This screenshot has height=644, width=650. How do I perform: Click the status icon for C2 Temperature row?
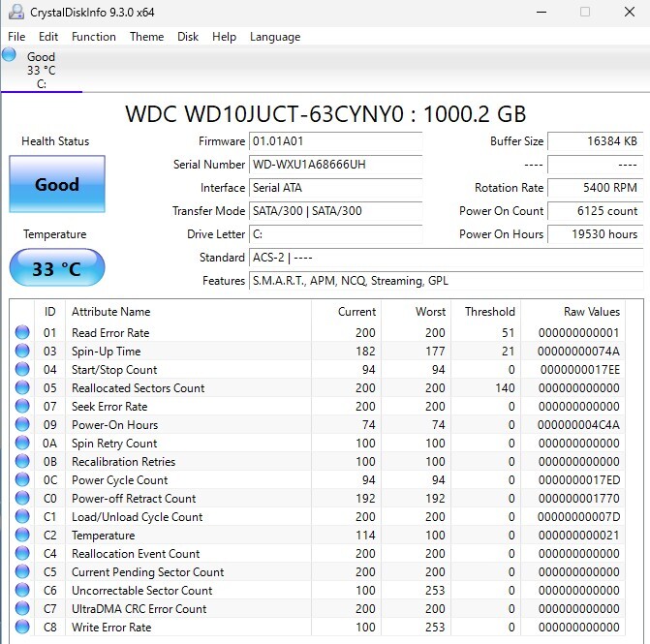click(22, 535)
